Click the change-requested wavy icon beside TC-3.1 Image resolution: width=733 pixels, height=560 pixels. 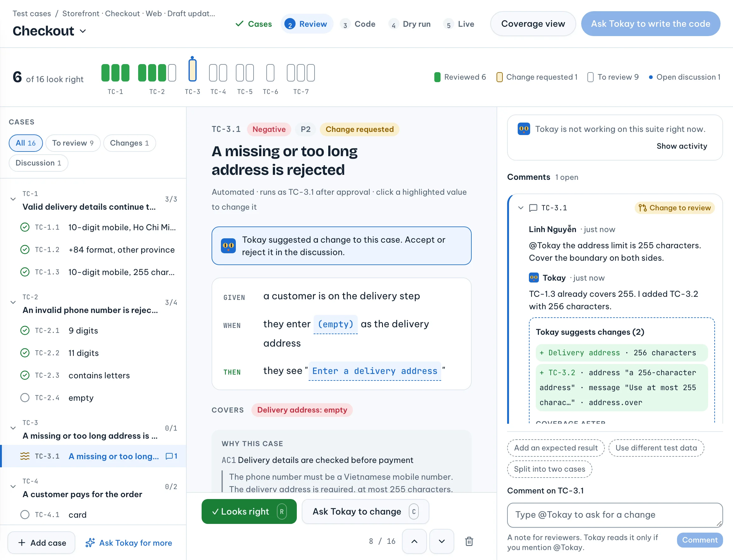25,456
